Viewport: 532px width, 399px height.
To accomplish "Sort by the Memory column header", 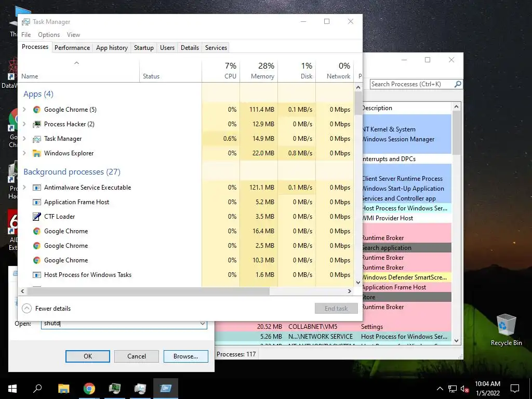I will 259,71.
